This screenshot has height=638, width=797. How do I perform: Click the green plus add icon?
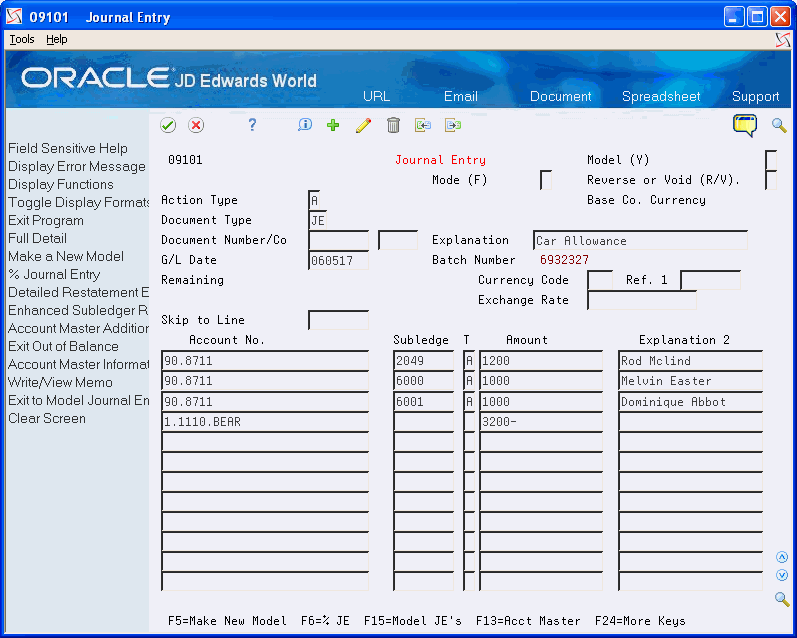333,125
